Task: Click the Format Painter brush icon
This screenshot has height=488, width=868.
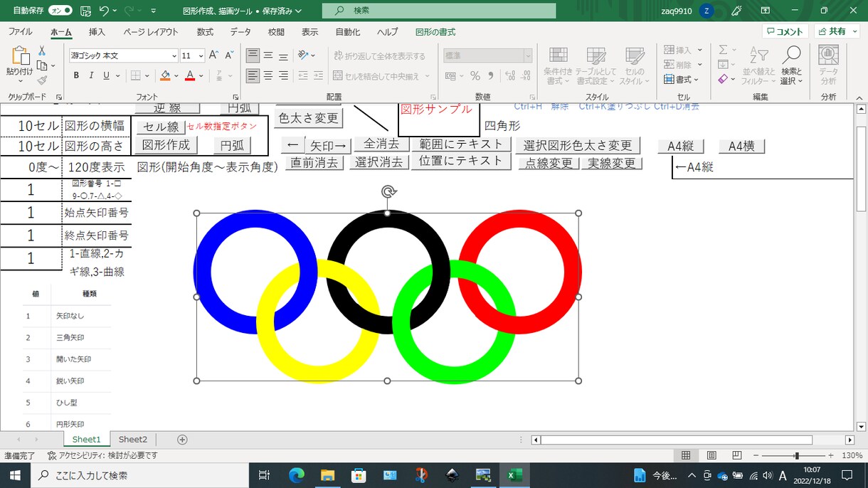Action: tap(42, 80)
